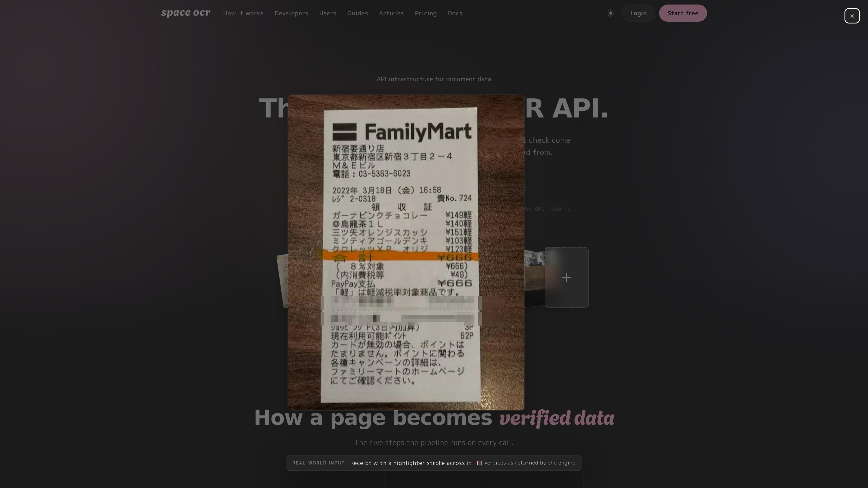
Task: Open Guides from the top navigation
Action: click(x=358, y=13)
